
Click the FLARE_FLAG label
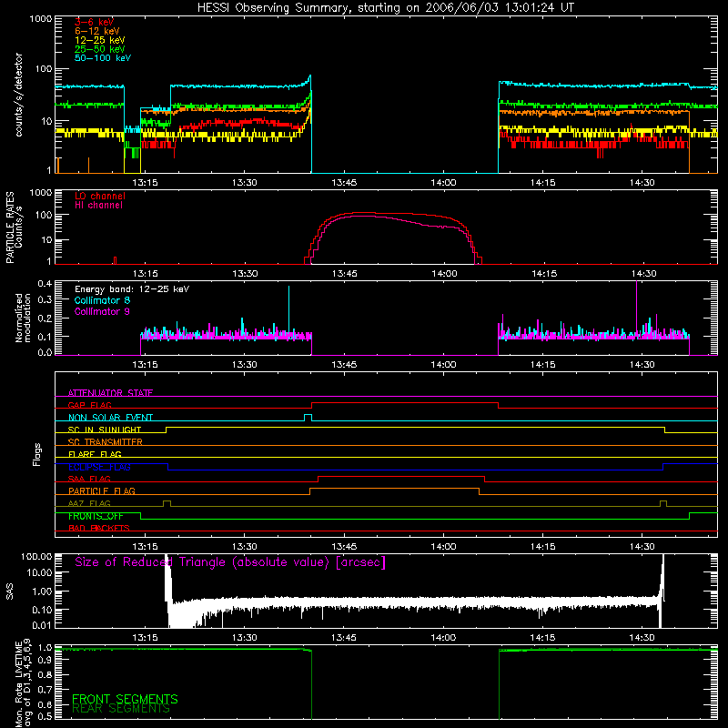click(95, 454)
